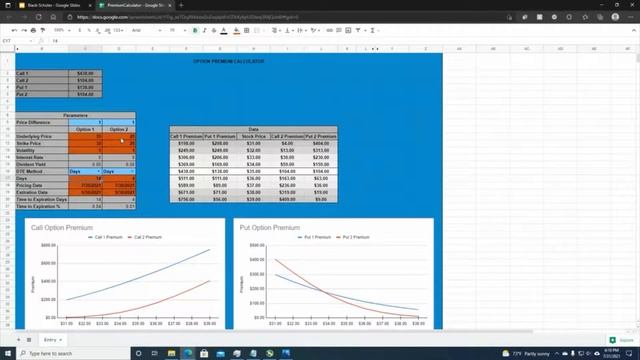The width and height of the screenshot is (640, 360).
Task: Switch to the Black-Scholes Google Slides tab
Action: 54,5
